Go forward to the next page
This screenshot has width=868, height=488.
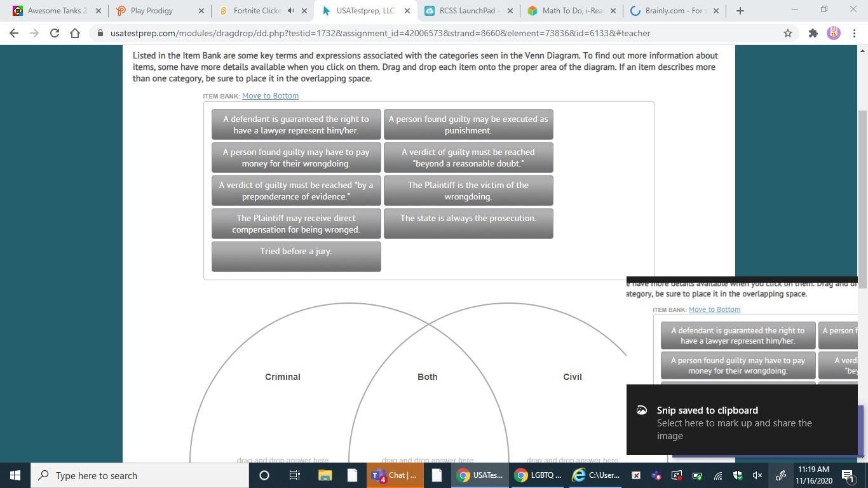tap(34, 33)
